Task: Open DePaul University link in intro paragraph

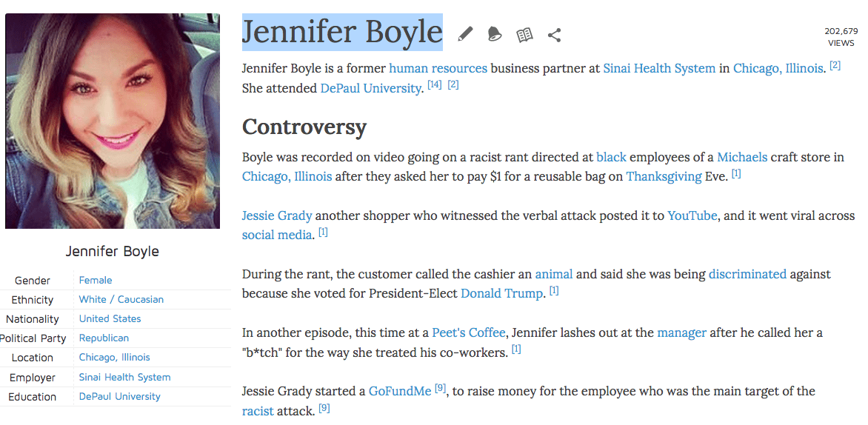Action: pyautogui.click(x=370, y=88)
